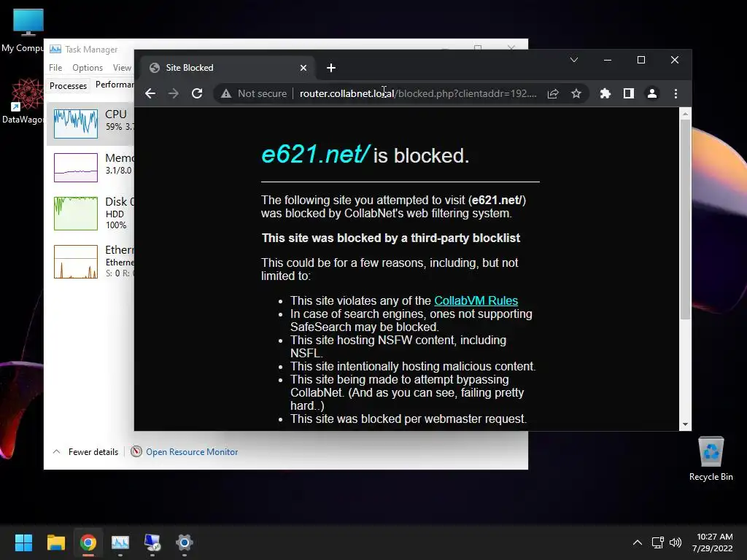Open Chrome three-dot menu
The height and width of the screenshot is (560, 747).
[676, 93]
